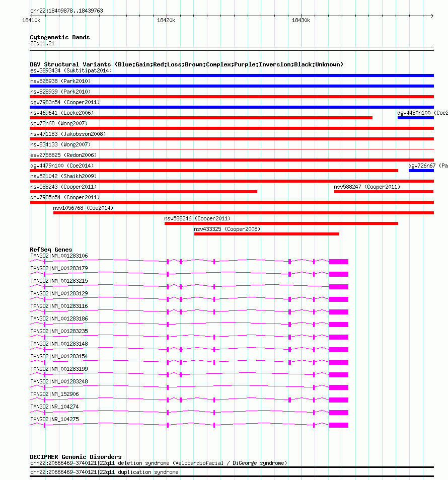Open 22q11 deletion syndrome DECIPHER entry
This screenshot has height=480, width=448.
click(159, 463)
